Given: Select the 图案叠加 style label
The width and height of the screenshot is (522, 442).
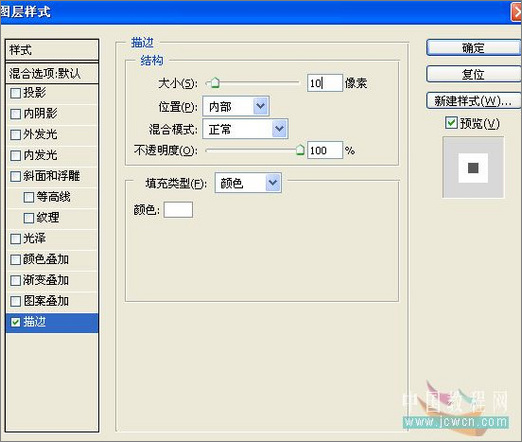Looking at the screenshot, I should [x=46, y=301].
